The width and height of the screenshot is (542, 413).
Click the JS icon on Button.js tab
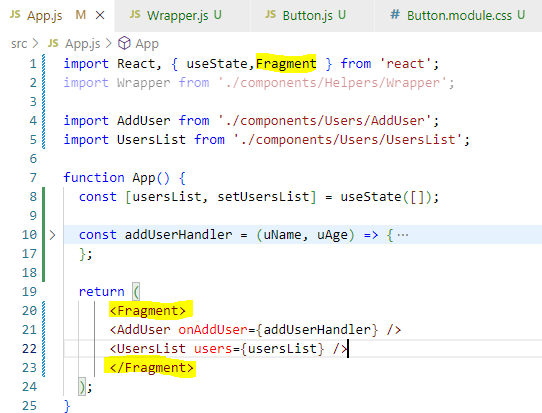pyautogui.click(x=270, y=15)
